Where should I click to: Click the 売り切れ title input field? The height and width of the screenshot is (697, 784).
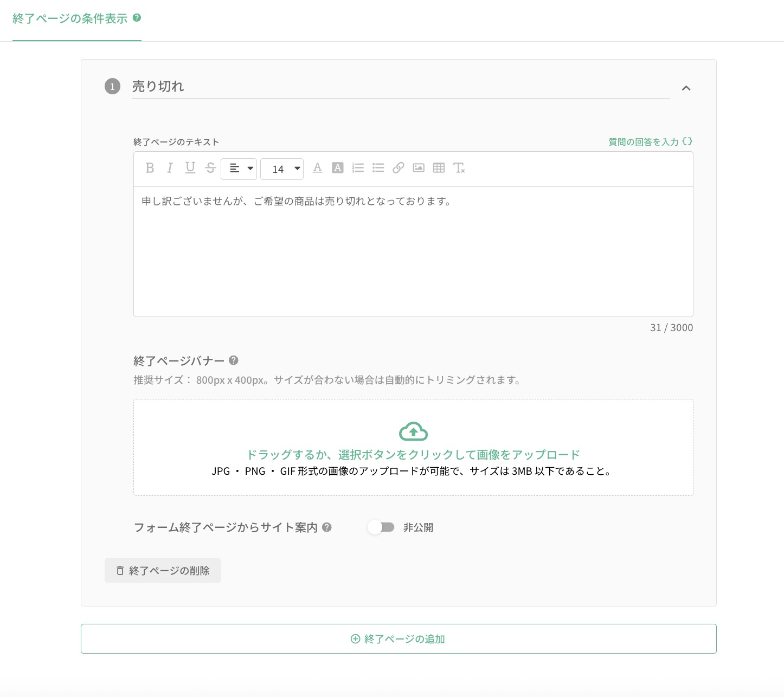click(x=401, y=87)
